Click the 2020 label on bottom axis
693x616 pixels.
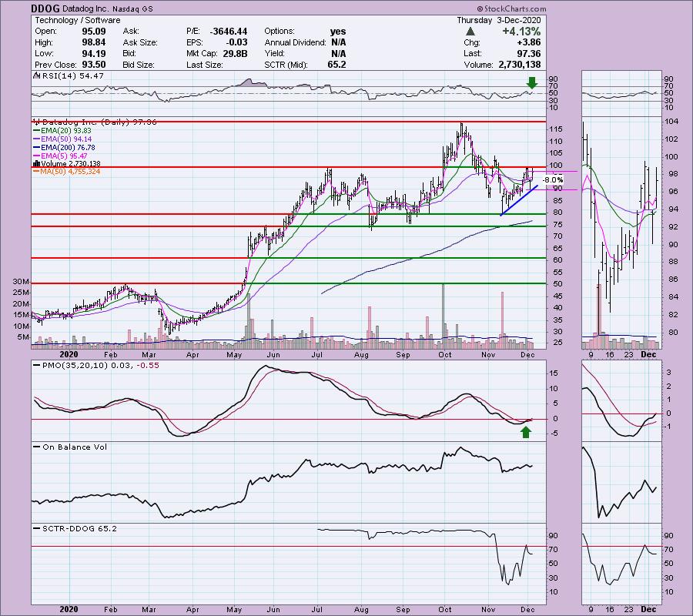69,610
